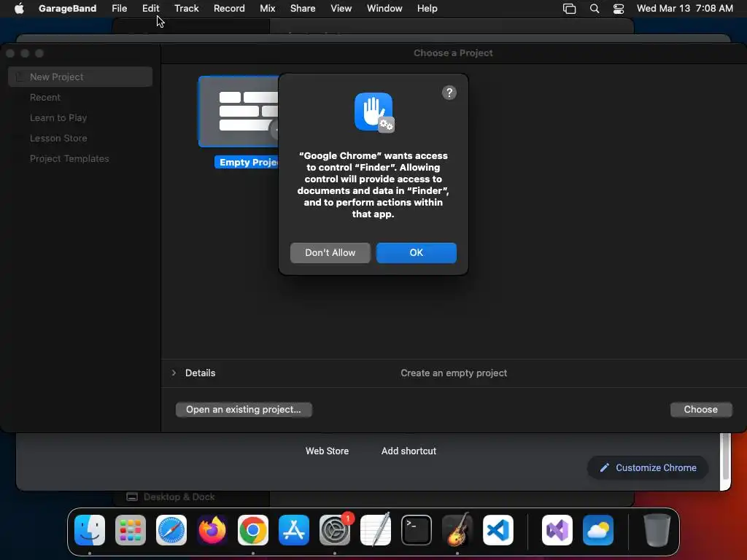Select Project Templates in the sidebar

point(69,158)
